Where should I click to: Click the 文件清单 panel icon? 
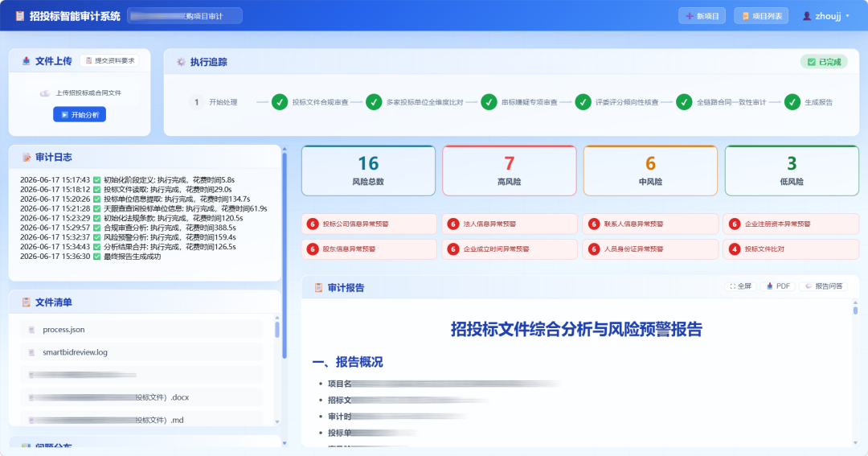(26, 302)
